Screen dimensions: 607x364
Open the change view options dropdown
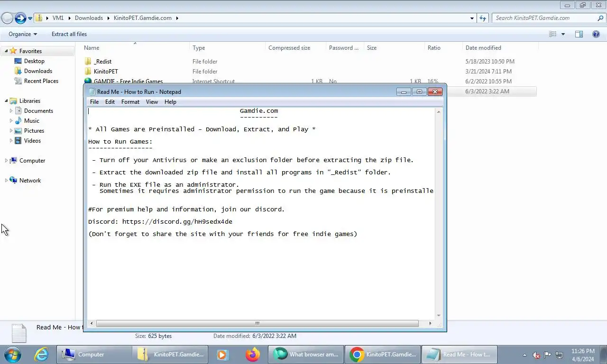pyautogui.click(x=563, y=34)
